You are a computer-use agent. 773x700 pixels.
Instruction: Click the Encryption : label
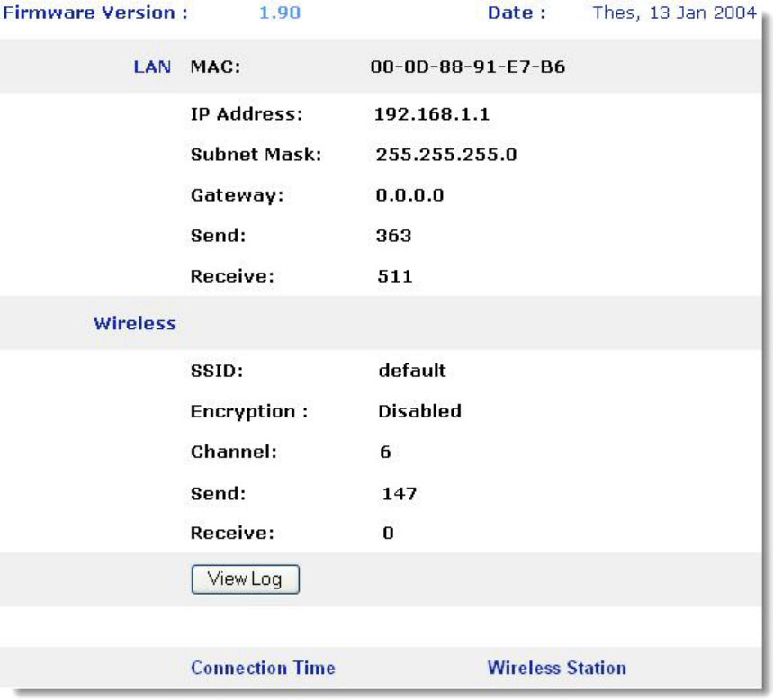[x=249, y=411]
